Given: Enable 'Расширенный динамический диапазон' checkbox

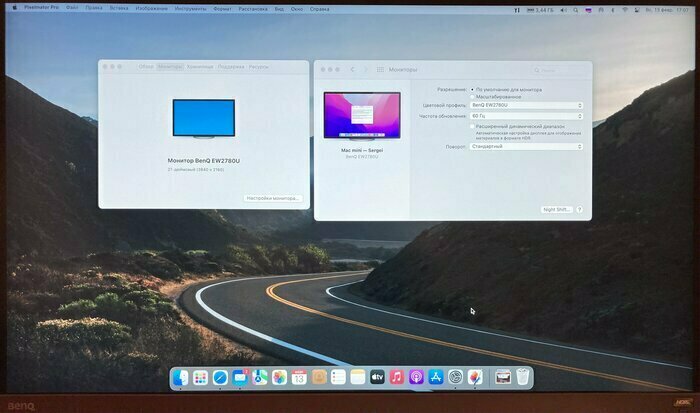Looking at the screenshot, I should click(x=472, y=126).
